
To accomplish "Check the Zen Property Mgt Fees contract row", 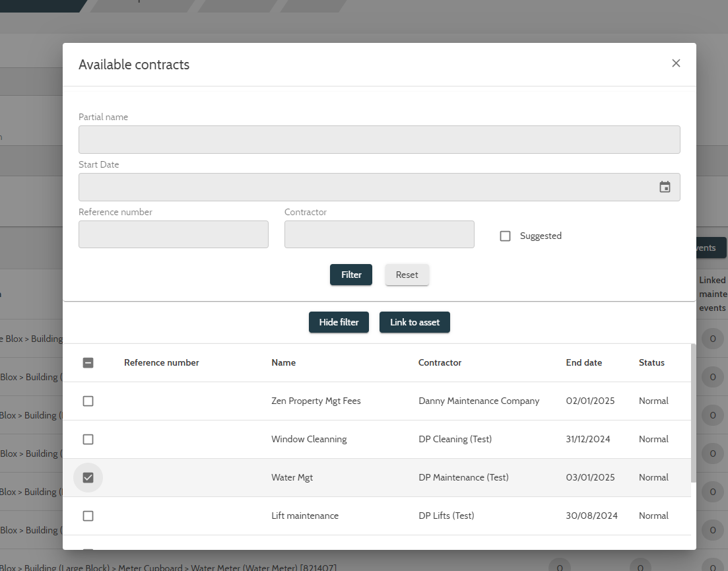I will [88, 401].
